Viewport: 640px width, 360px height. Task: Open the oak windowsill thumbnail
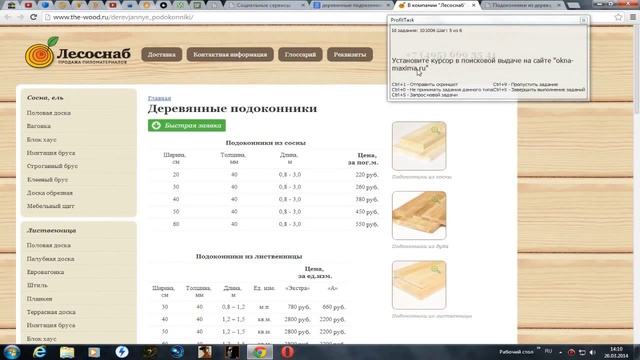pyautogui.click(x=419, y=215)
